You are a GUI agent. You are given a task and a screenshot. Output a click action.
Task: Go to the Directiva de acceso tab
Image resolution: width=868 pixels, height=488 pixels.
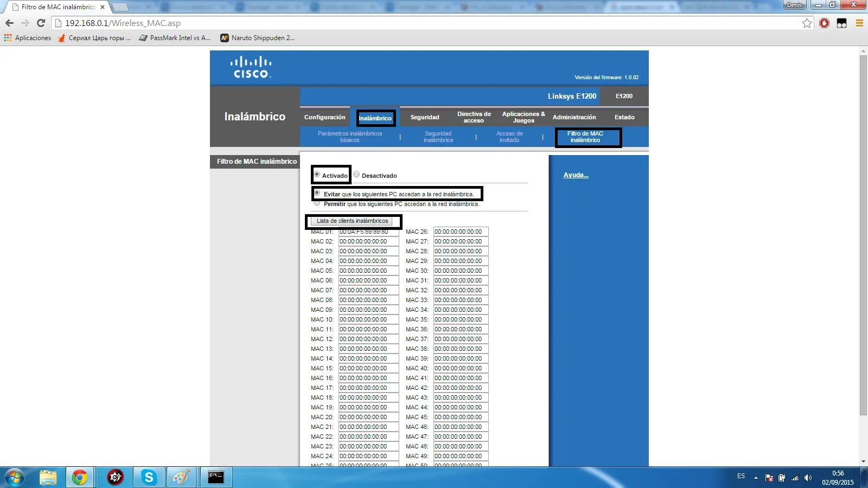point(474,117)
